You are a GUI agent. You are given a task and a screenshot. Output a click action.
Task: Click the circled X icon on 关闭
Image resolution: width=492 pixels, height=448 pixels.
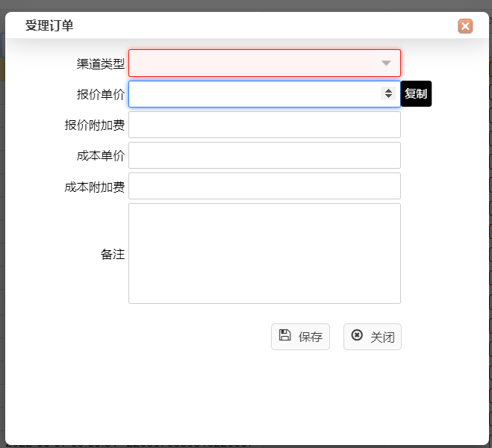click(357, 335)
